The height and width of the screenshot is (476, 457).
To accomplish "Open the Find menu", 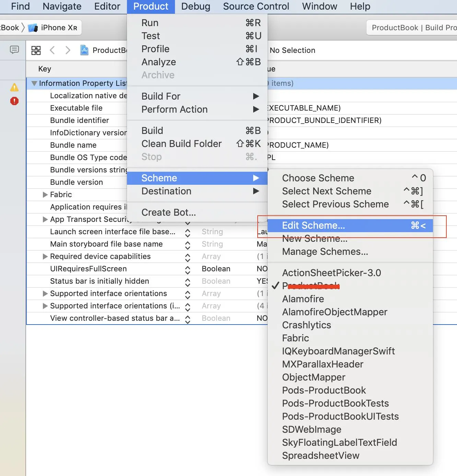I will 21,7.
